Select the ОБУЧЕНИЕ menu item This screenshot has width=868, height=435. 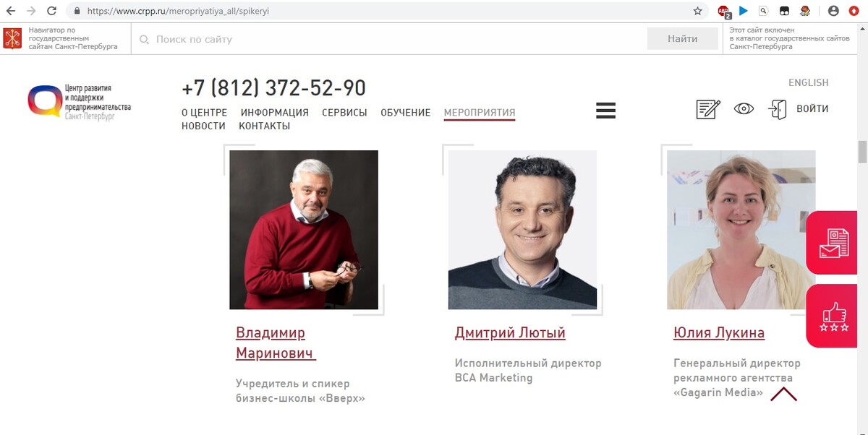click(x=406, y=113)
